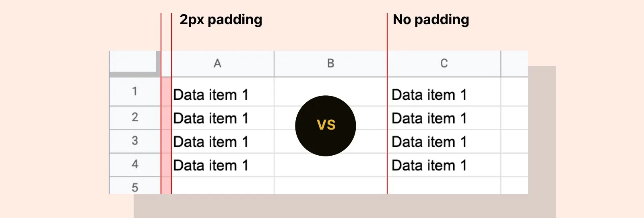Click cell A2 in the padded column
This screenshot has height=218, width=644.
tap(211, 118)
